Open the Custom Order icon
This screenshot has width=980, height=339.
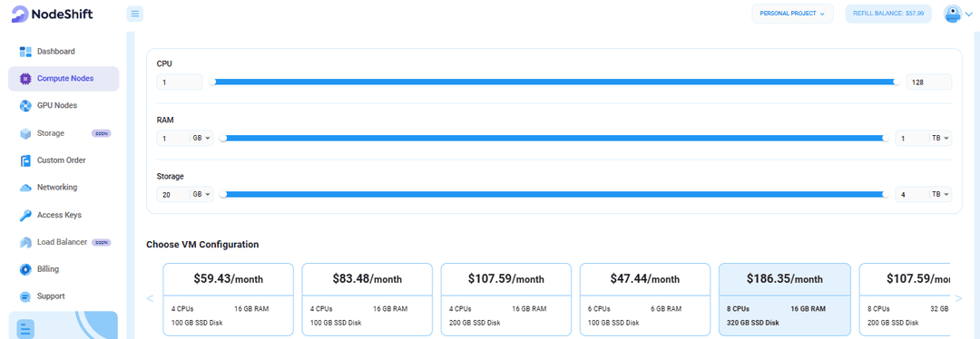pos(25,160)
